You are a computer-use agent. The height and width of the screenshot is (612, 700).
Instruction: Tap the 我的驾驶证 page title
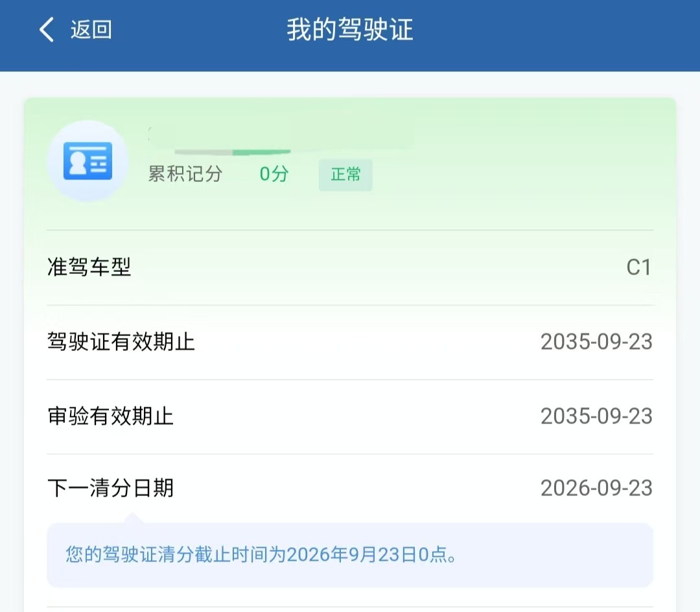coord(350,30)
